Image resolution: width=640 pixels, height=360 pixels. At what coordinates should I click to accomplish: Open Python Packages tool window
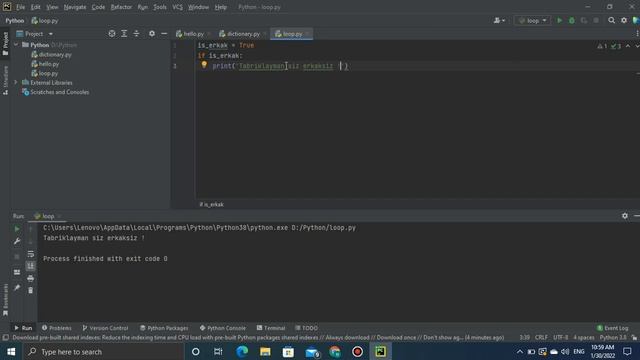(164, 328)
